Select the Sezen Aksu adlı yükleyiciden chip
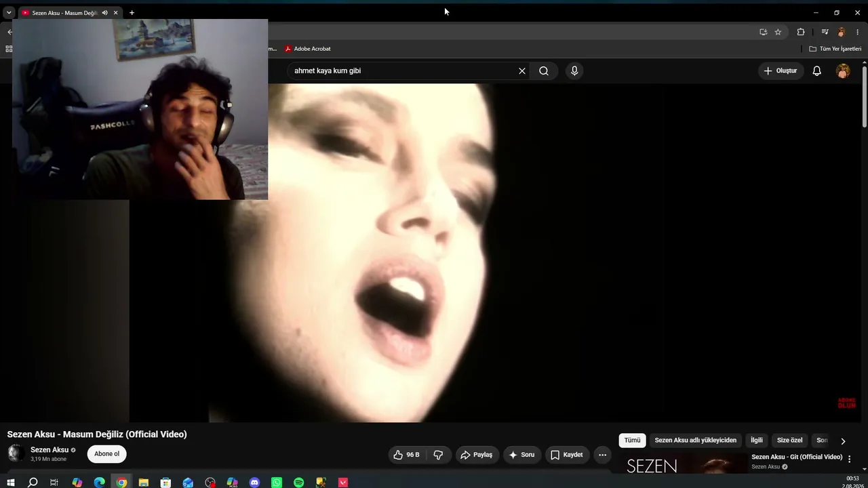Screen dimensions: 868x488 pyautogui.click(x=695, y=441)
